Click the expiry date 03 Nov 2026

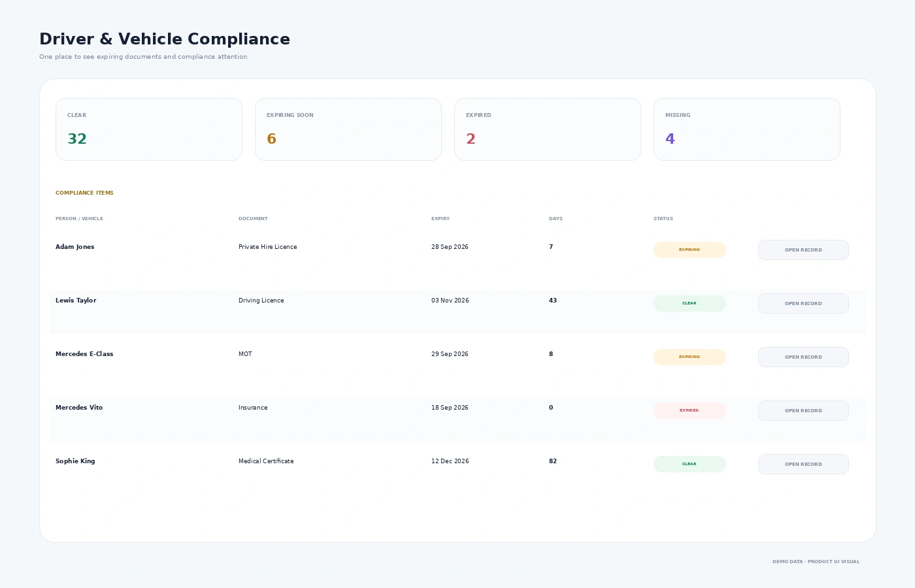(x=450, y=301)
